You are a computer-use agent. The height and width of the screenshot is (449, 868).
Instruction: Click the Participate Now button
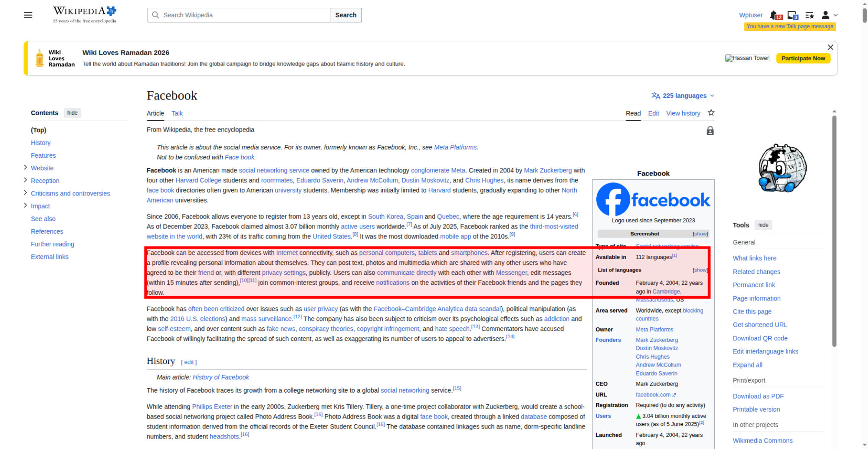(x=803, y=58)
